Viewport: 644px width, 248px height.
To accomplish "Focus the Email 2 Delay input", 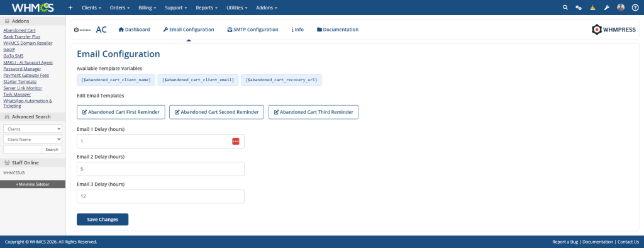I will (x=160, y=169).
